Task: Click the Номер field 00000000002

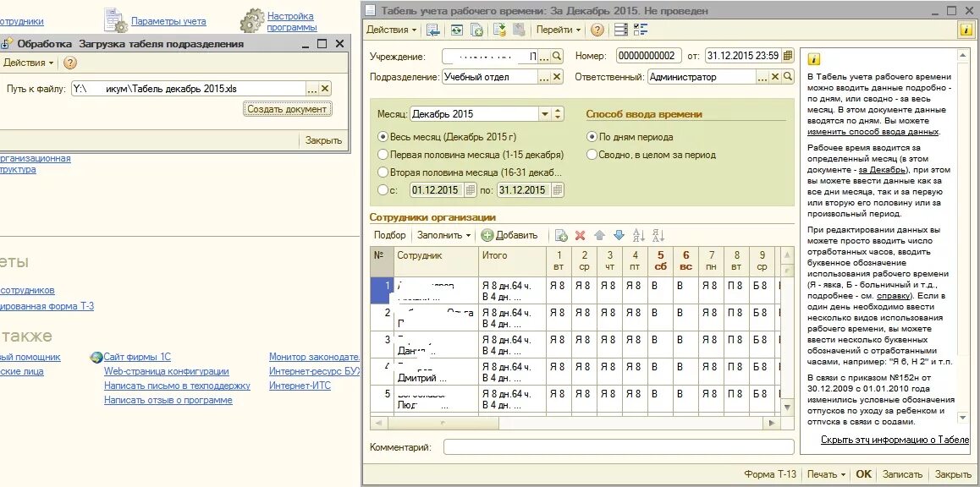Action: [648, 56]
